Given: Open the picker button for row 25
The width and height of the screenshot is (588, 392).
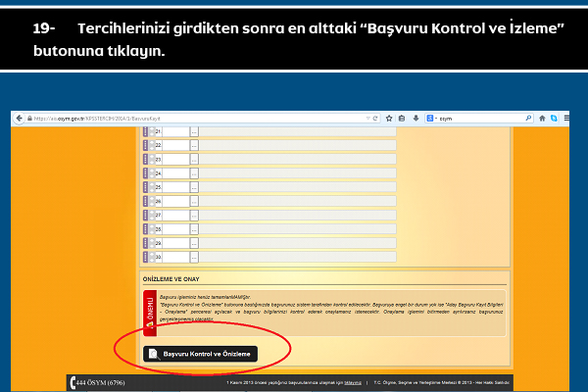Looking at the screenshot, I should (x=194, y=187).
